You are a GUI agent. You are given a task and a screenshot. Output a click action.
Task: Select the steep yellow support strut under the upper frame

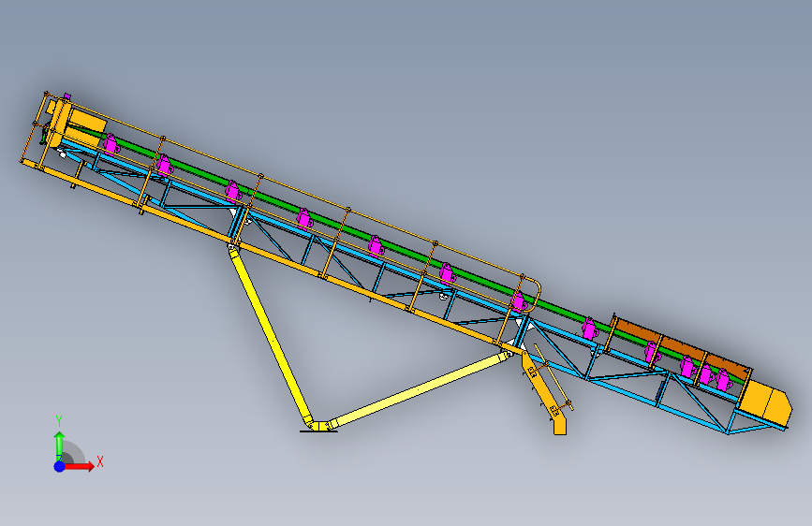tap(270, 335)
